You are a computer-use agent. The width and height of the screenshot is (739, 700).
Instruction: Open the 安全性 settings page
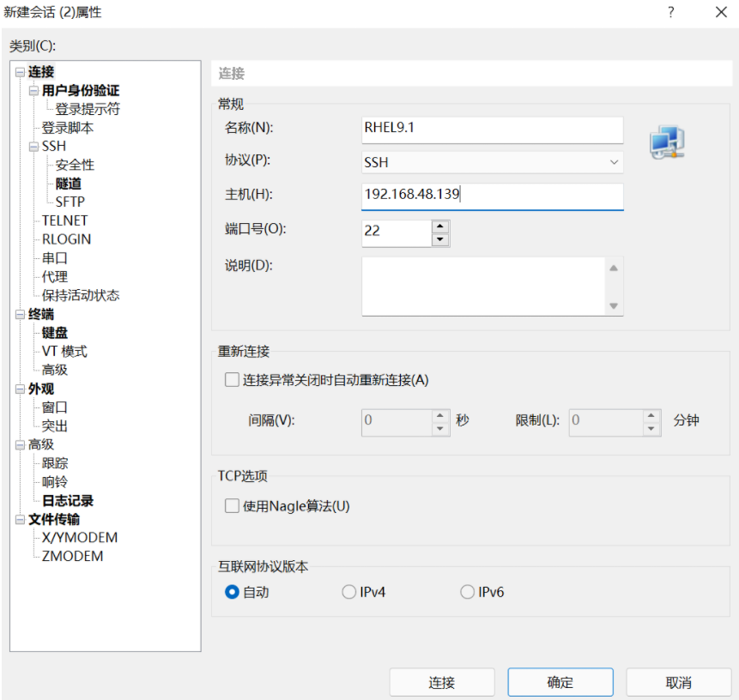75,165
